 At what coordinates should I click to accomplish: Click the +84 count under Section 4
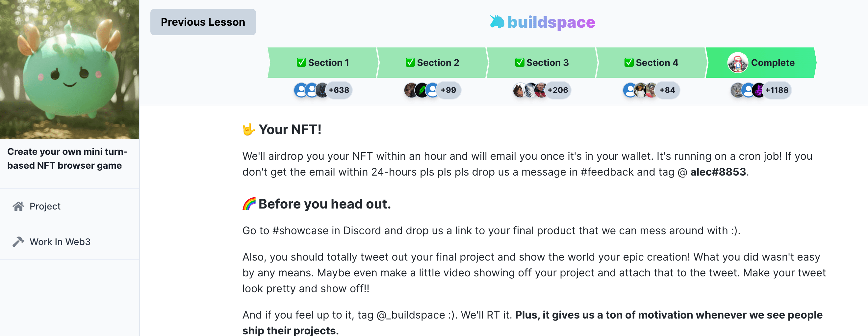[667, 90]
